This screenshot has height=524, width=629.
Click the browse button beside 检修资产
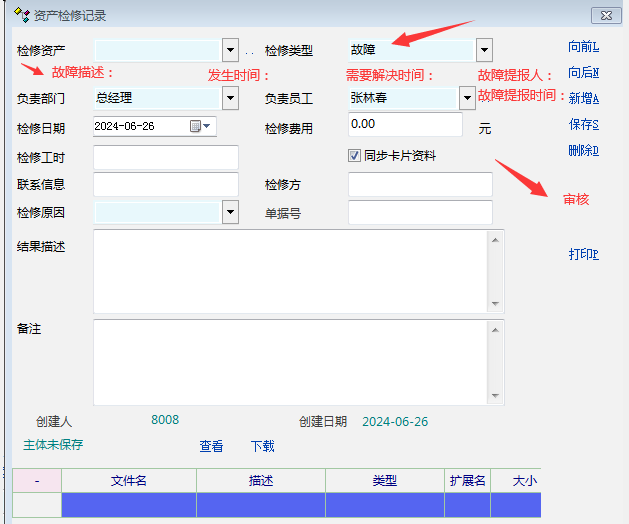(x=250, y=50)
